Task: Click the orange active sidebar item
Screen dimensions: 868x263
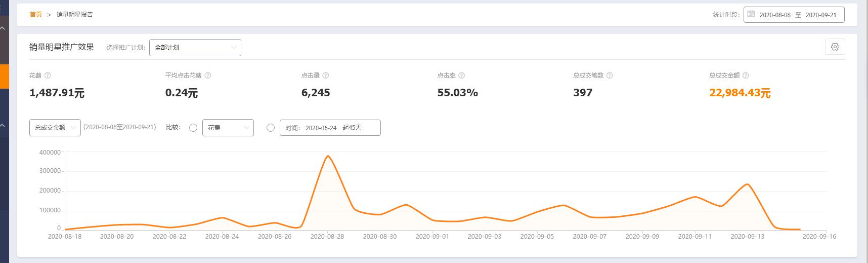Action: coord(4,77)
